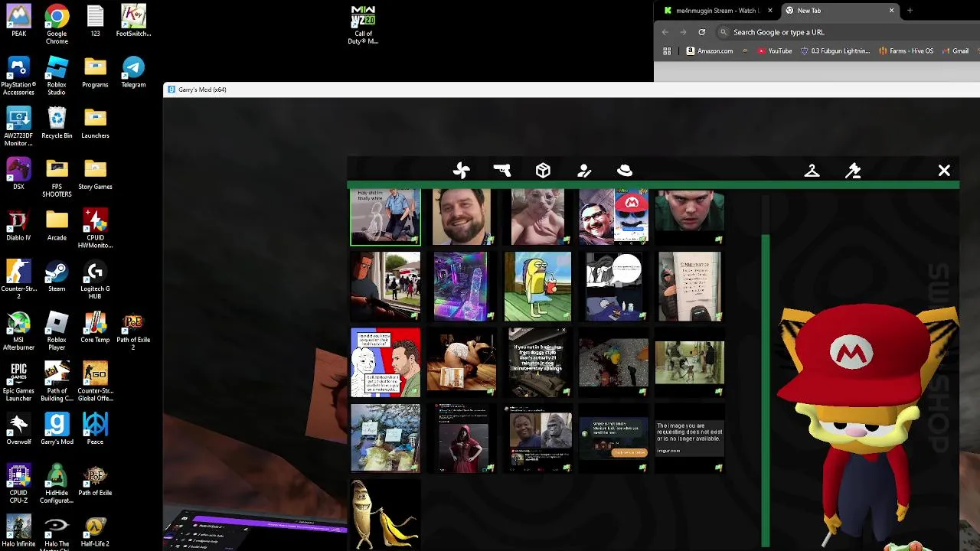980x551 pixels.
Task: Select the Google Chrome desktop shortcut
Action: [x=57, y=24]
